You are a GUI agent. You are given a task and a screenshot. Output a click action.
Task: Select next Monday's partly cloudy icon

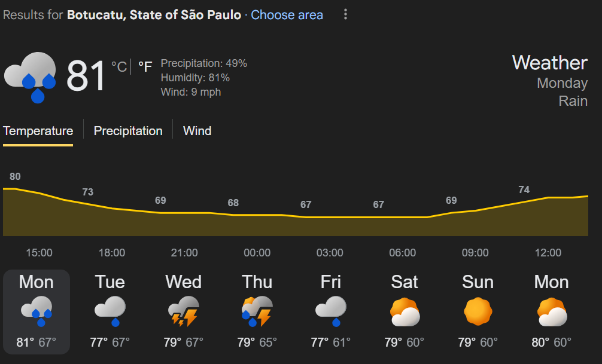click(551, 311)
